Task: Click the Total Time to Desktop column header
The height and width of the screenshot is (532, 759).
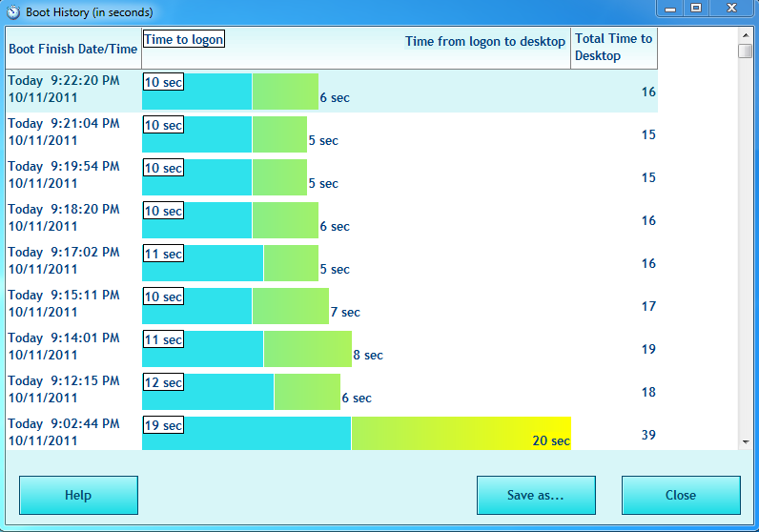Action: pos(614,48)
